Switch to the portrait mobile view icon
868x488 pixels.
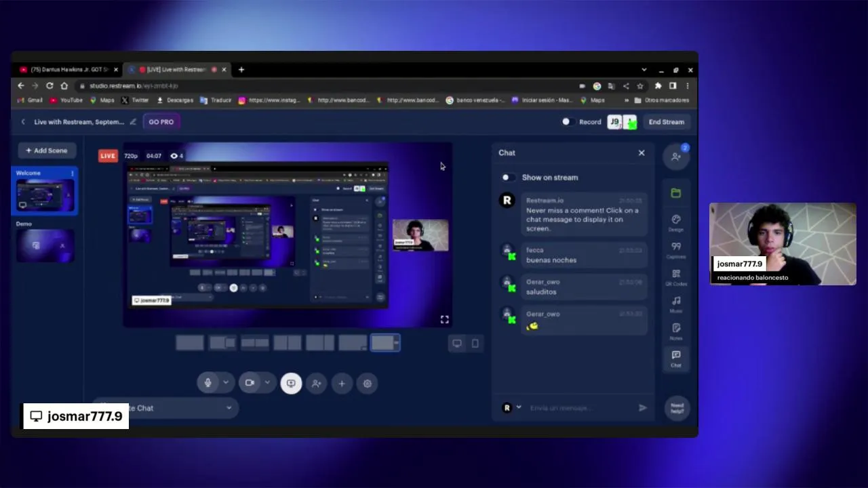[x=475, y=344]
